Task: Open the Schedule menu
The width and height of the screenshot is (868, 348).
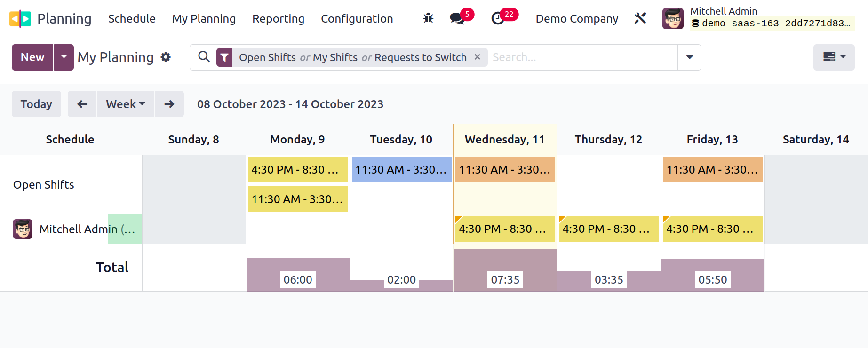Action: click(132, 19)
